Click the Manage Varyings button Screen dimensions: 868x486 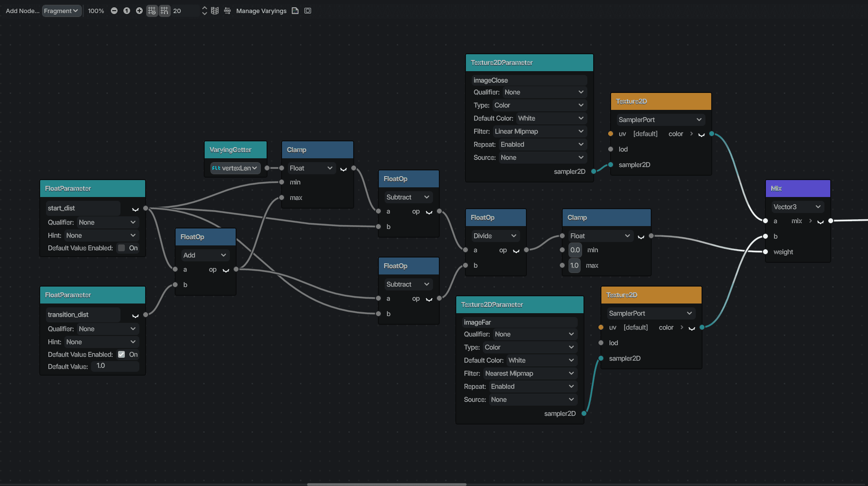coord(261,11)
